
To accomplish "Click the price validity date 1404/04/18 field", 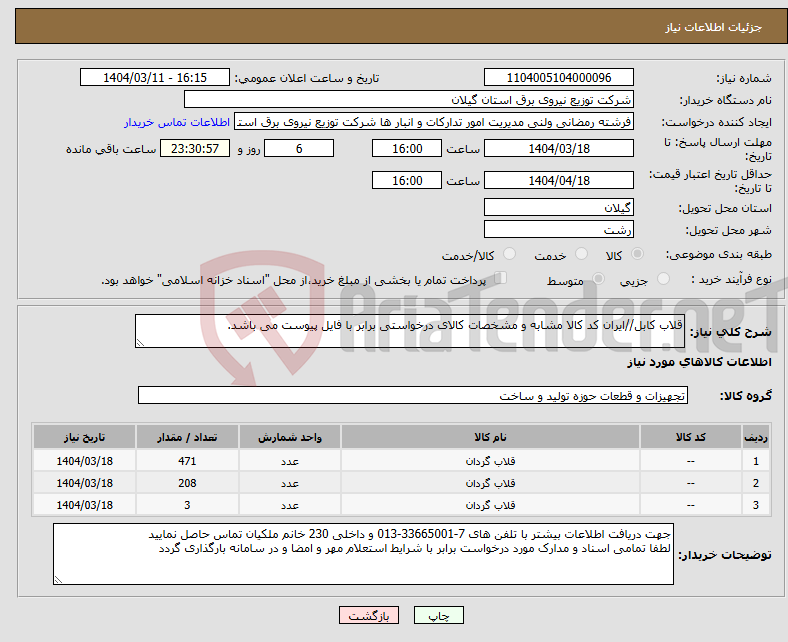I will tap(558, 180).
